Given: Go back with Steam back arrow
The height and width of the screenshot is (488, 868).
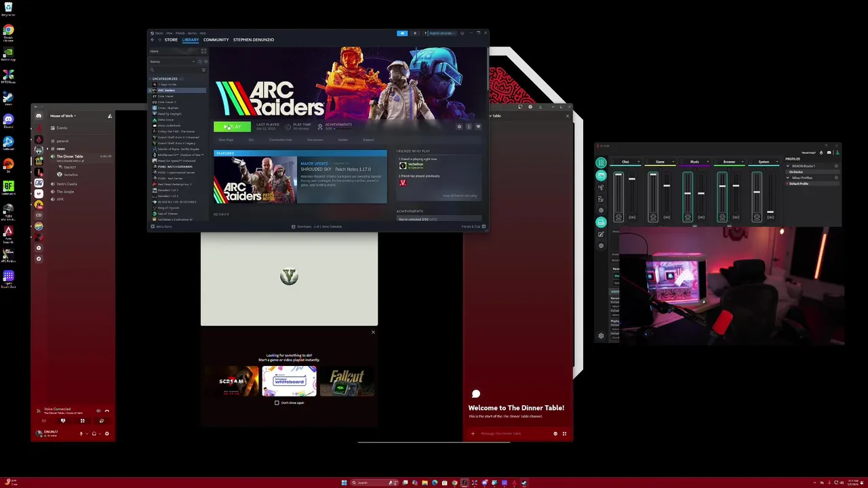Looking at the screenshot, I should pos(152,39).
